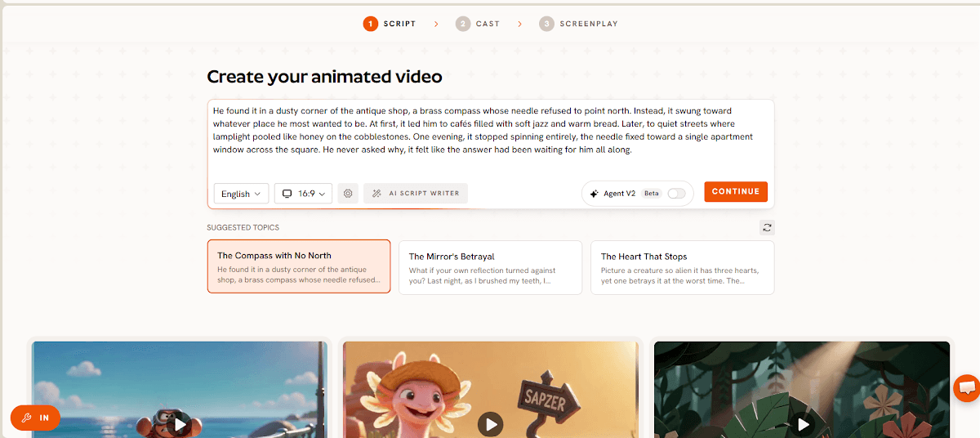
Task: Click inside the script text area
Action: click(490, 136)
